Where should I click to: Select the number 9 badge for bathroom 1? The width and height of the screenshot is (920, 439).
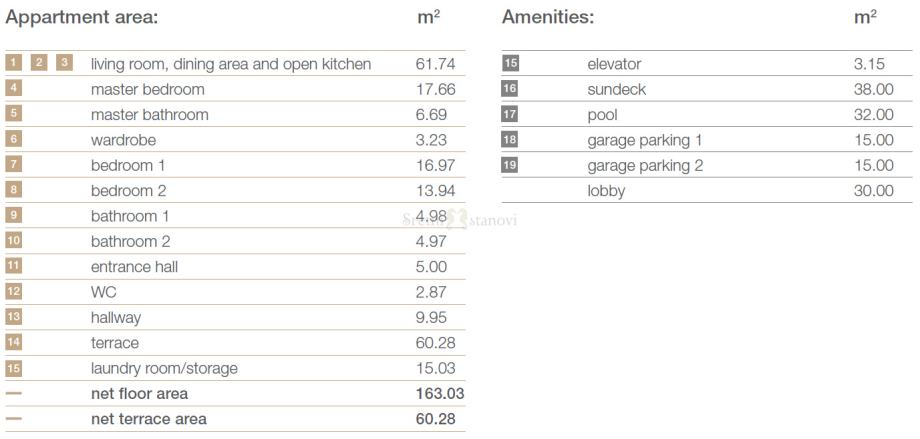pyautogui.click(x=14, y=215)
